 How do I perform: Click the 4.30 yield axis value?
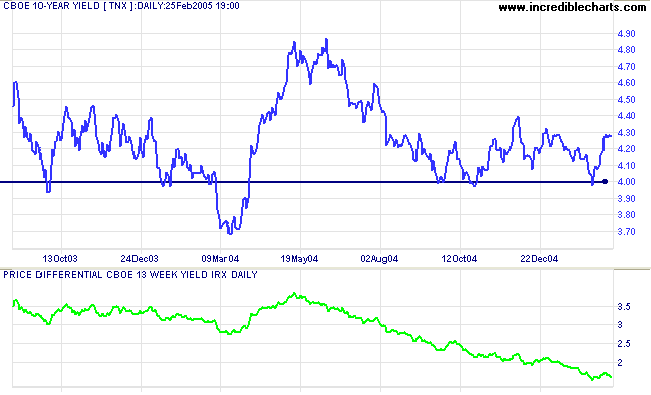(x=627, y=133)
